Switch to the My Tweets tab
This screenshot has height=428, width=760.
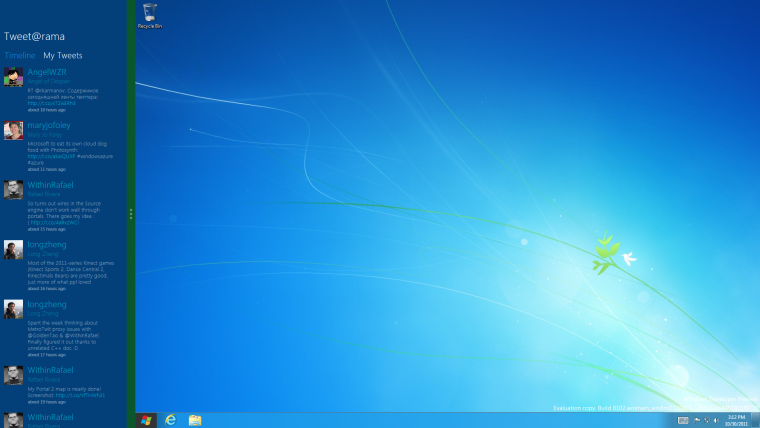(63, 55)
